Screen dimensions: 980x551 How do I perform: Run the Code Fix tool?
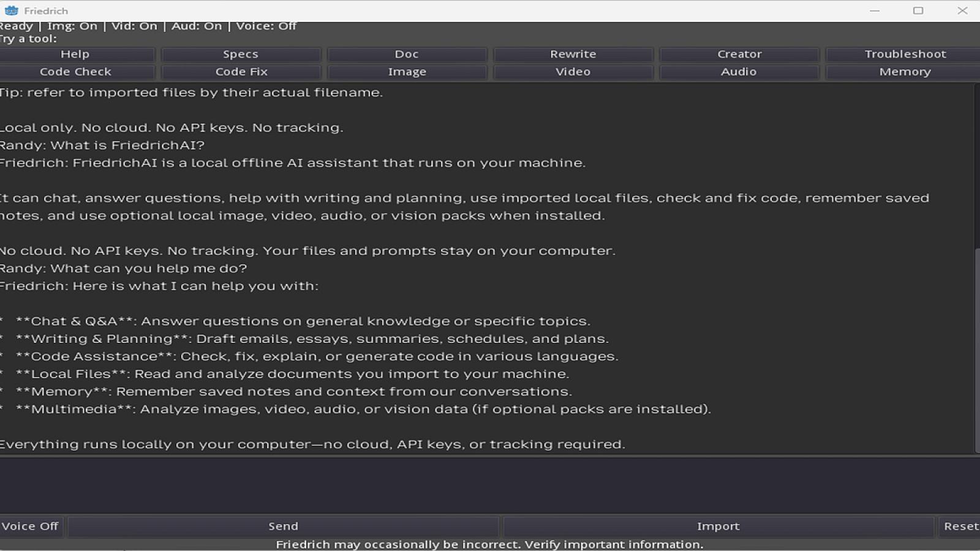click(x=241, y=72)
